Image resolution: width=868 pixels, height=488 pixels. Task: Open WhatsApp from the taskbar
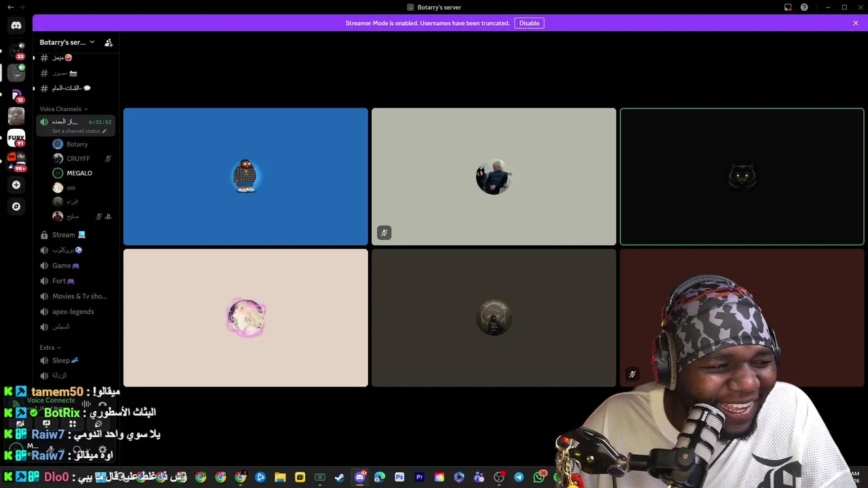539,478
